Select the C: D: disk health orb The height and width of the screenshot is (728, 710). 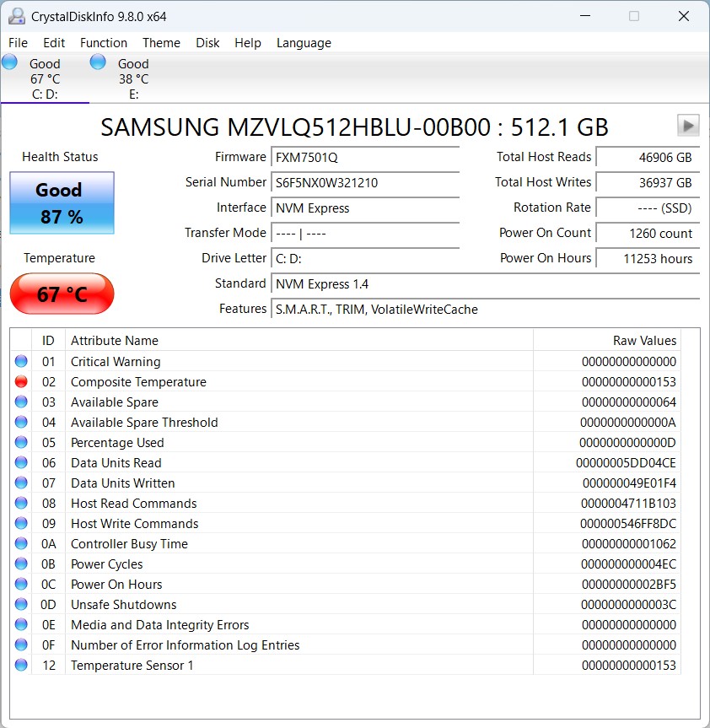click(10, 62)
